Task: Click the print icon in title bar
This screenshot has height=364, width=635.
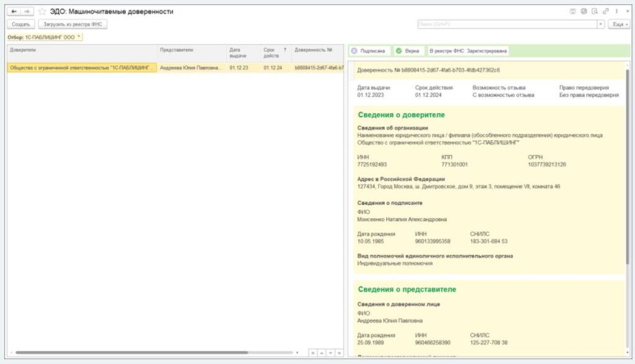Action: click(584, 11)
